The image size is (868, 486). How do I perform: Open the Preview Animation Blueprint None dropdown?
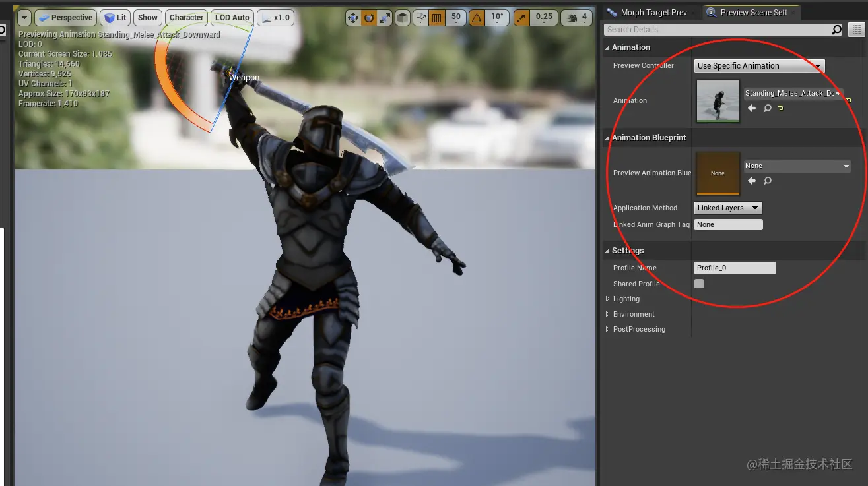[797, 166]
